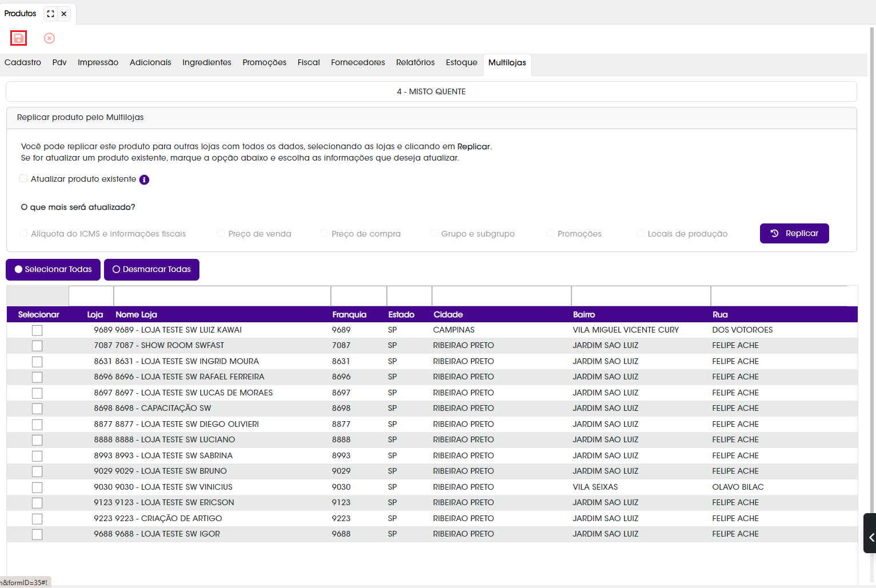Image resolution: width=876 pixels, height=588 pixels.
Task: Tick Alíquota do ICMS e informações fiscais
Action: (23, 233)
